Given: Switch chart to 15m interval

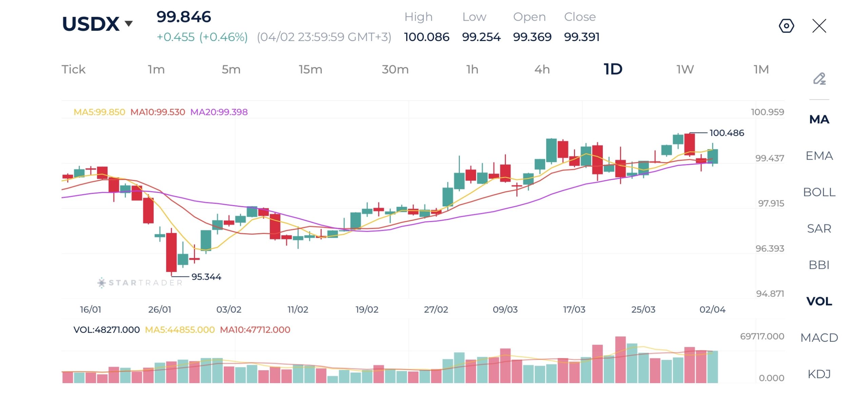Looking at the screenshot, I should pyautogui.click(x=310, y=69).
